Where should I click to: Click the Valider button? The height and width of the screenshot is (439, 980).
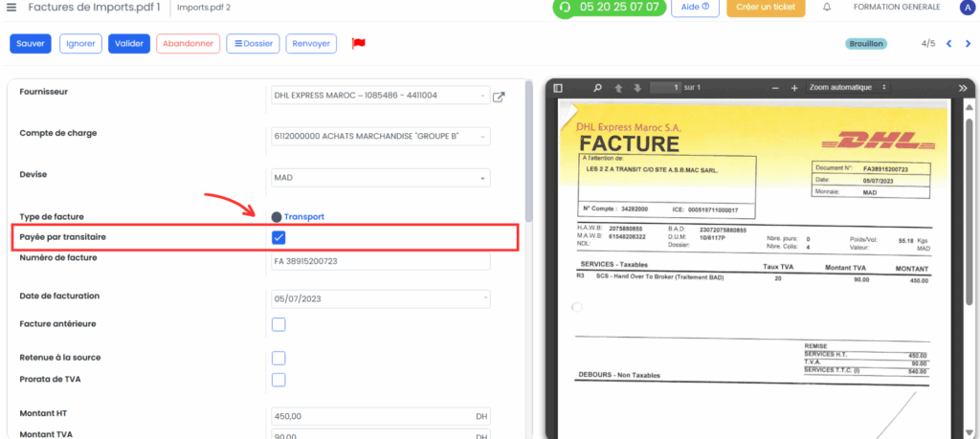tap(129, 44)
